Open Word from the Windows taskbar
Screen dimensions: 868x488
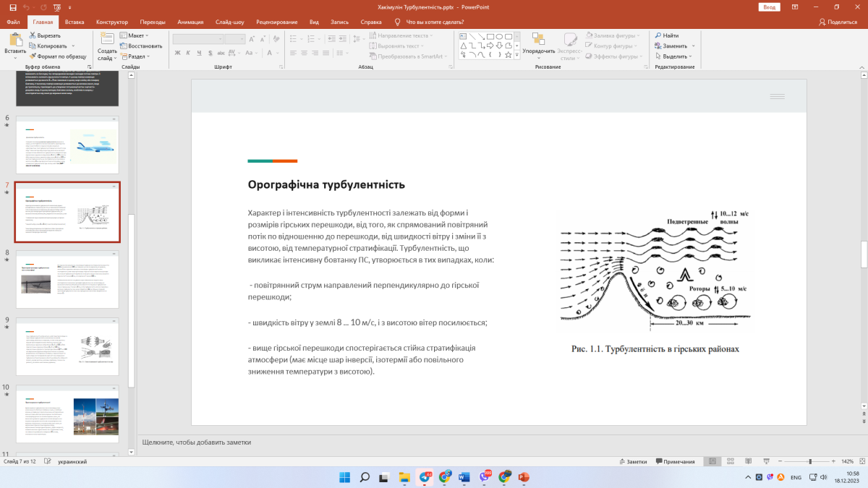[x=464, y=477]
